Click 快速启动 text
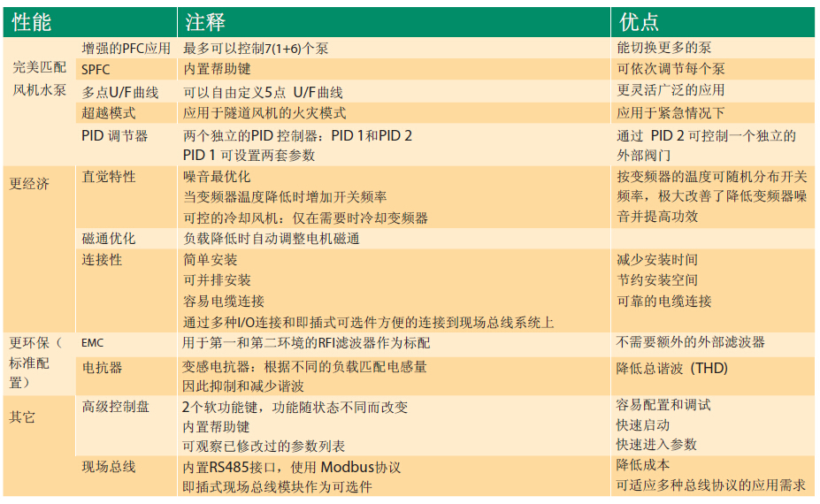Screen dimensions: 820x504 tap(643, 425)
